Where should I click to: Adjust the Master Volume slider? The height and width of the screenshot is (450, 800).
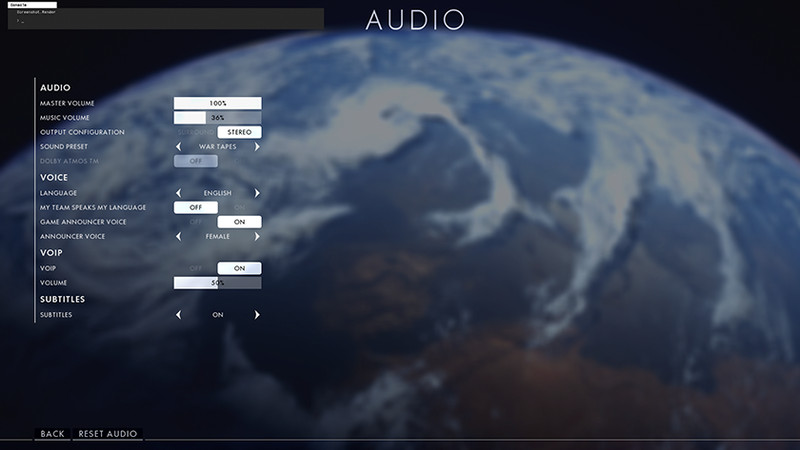tap(218, 103)
